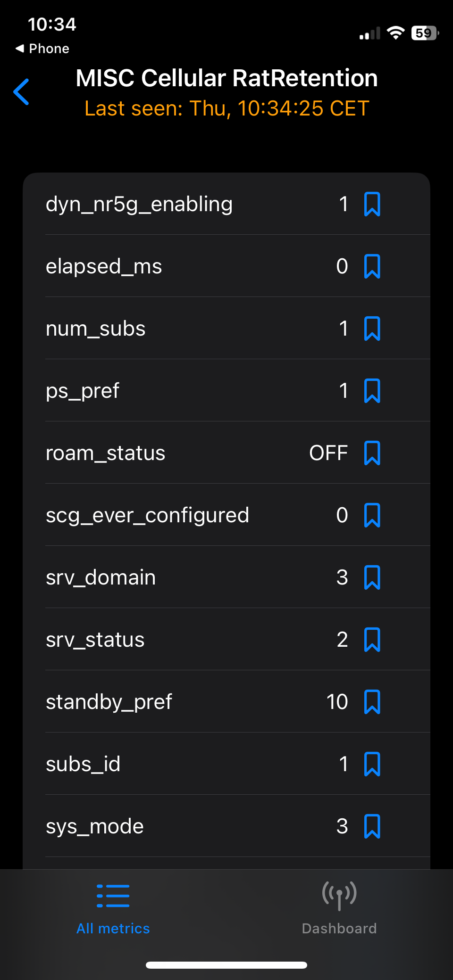Viewport: 453px width, 980px height.
Task: Open the All metrics tab
Action: coord(113,908)
